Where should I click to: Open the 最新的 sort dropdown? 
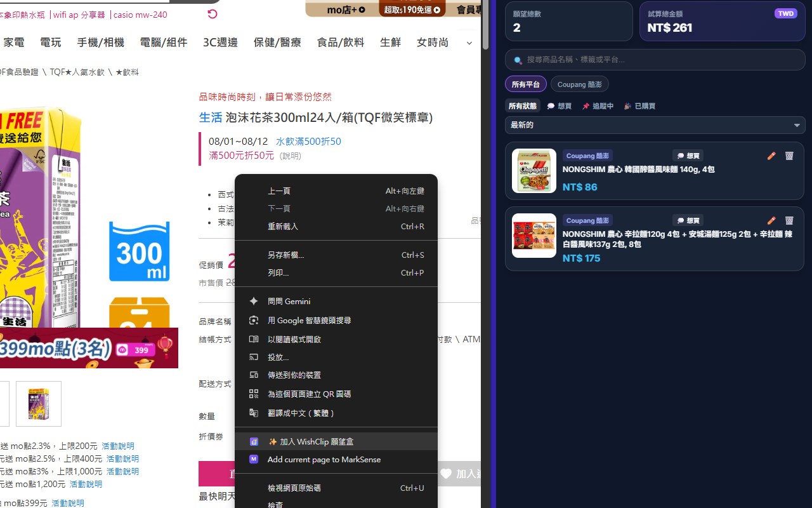[655, 125]
